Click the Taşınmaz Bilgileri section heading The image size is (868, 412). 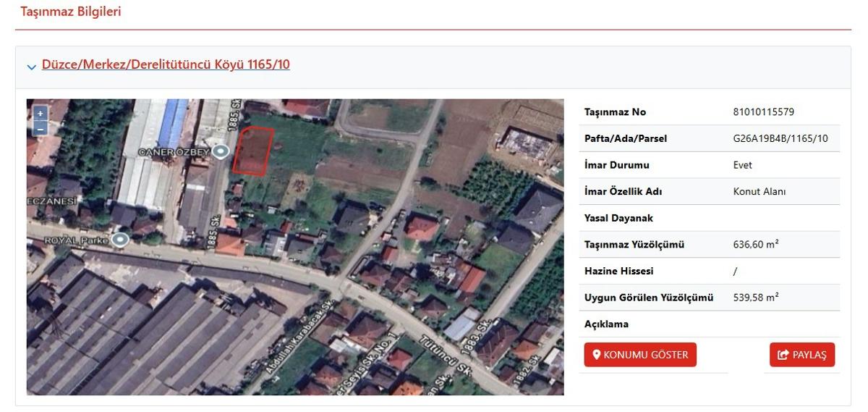71,12
